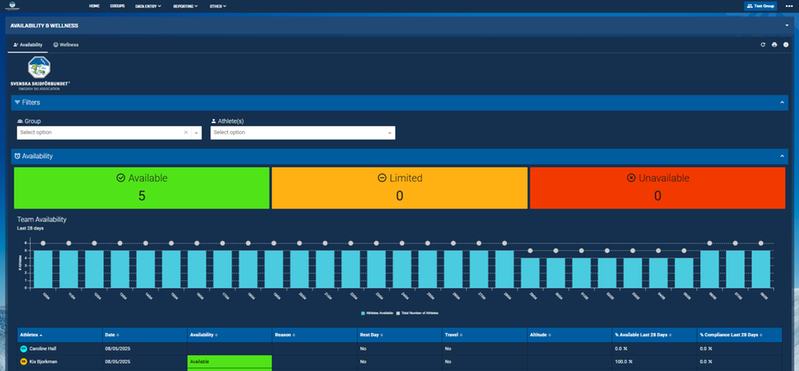
Task: Click the info icon beside print
Action: 786,45
